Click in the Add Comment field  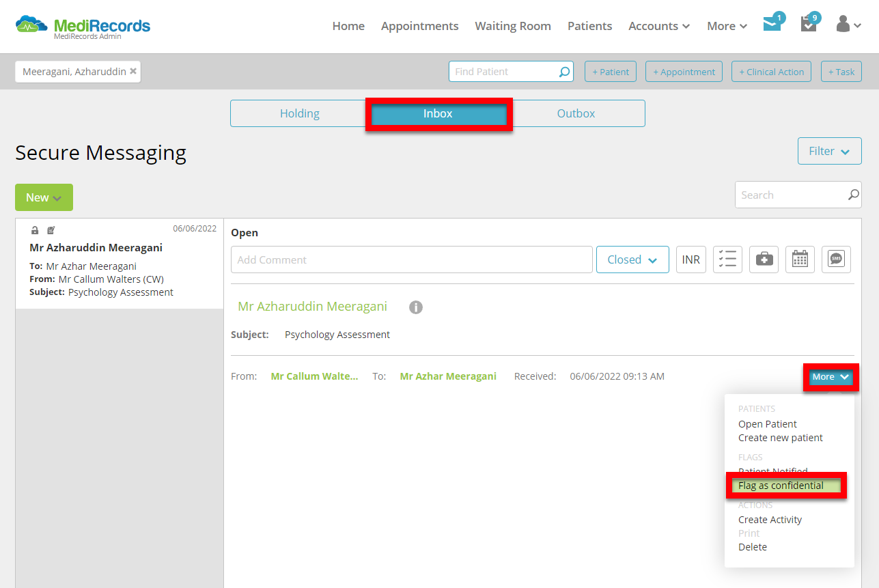[x=412, y=260]
